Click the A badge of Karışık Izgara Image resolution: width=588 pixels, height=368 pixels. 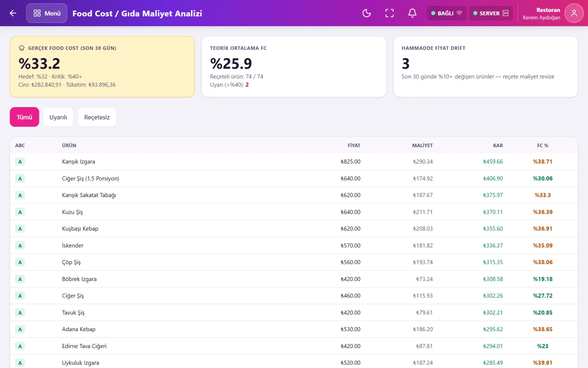[x=20, y=162]
